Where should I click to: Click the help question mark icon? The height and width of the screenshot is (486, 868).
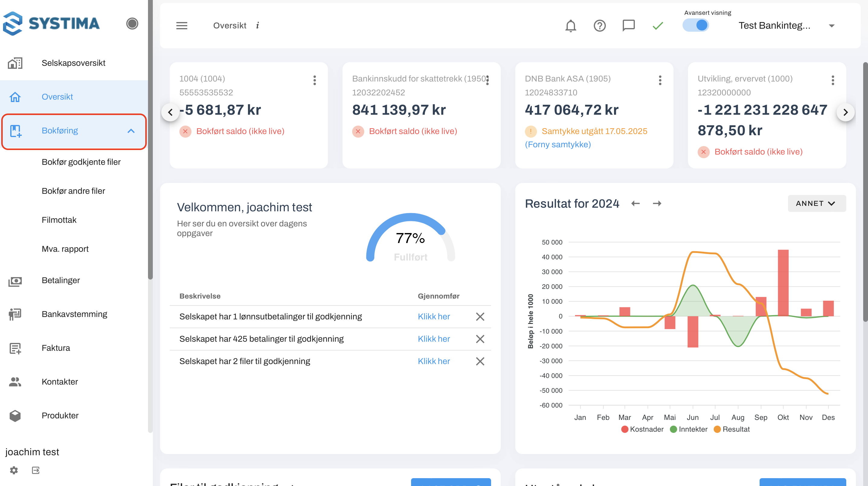[600, 26]
